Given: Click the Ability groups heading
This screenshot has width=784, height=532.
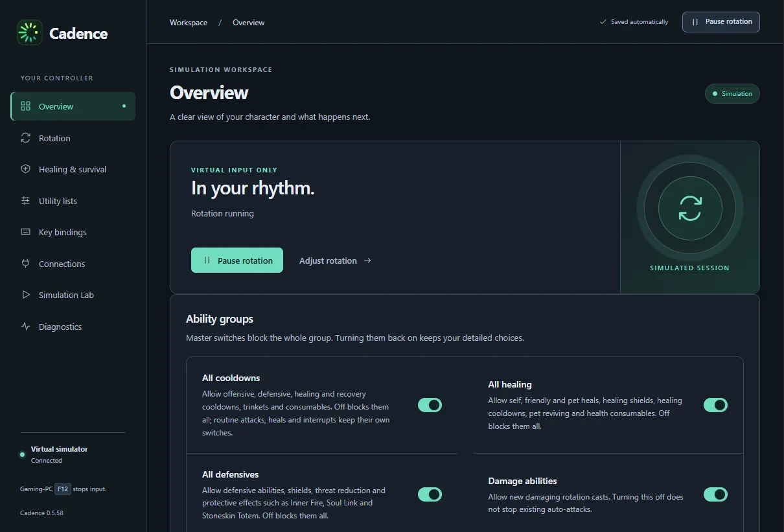Looking at the screenshot, I should pos(220,319).
